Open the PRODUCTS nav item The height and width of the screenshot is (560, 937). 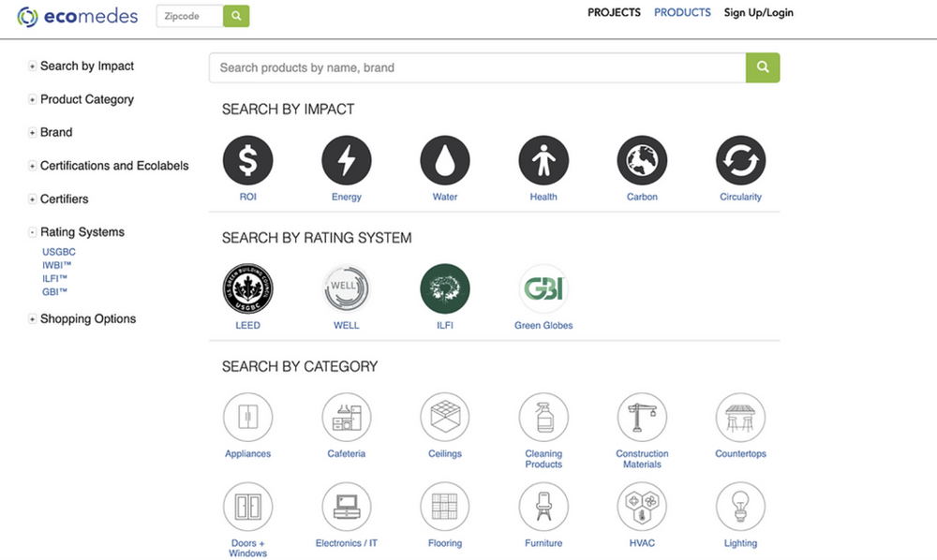[682, 12]
